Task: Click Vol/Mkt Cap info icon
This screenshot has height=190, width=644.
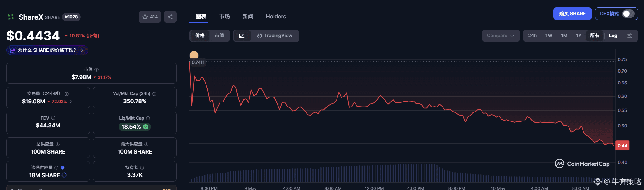Action: click(154, 94)
